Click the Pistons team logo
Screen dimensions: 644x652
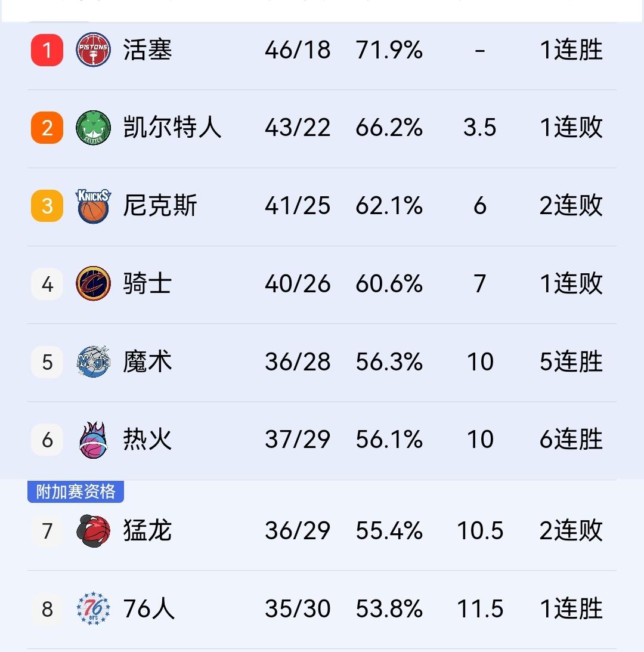click(x=93, y=51)
